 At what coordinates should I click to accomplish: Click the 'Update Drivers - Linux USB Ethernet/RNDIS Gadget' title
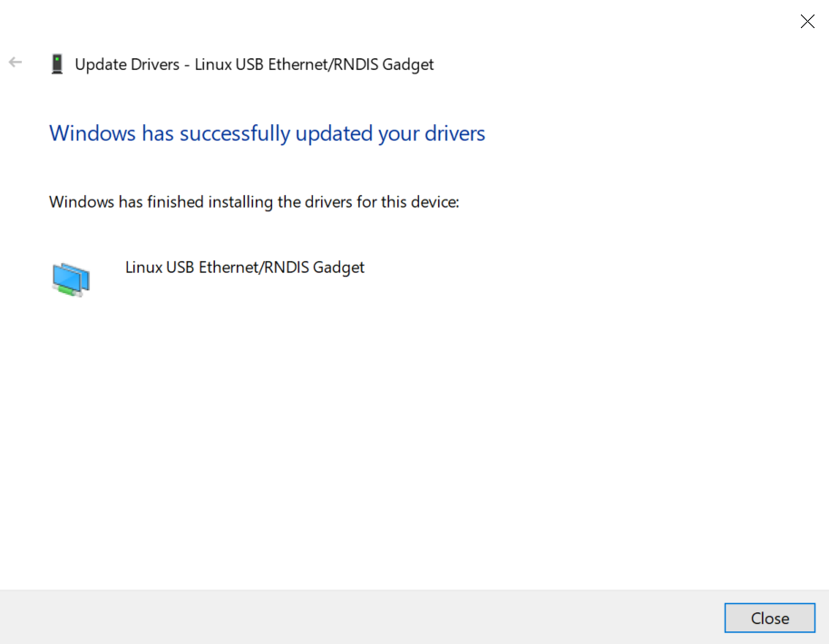coord(254,64)
